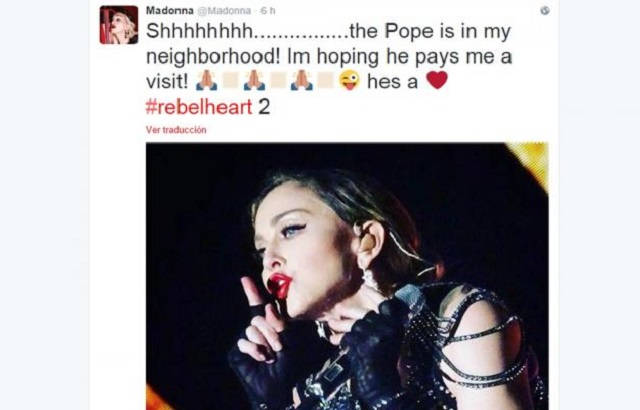Click the last praying hands emoji

302,80
